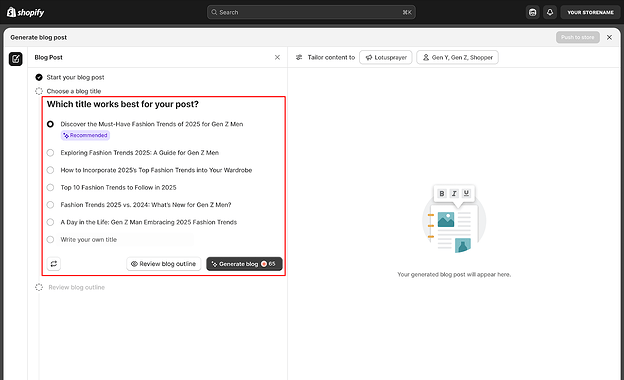Click the Generate blog button
Image resolution: width=624 pixels, height=380 pixels.
click(x=244, y=264)
